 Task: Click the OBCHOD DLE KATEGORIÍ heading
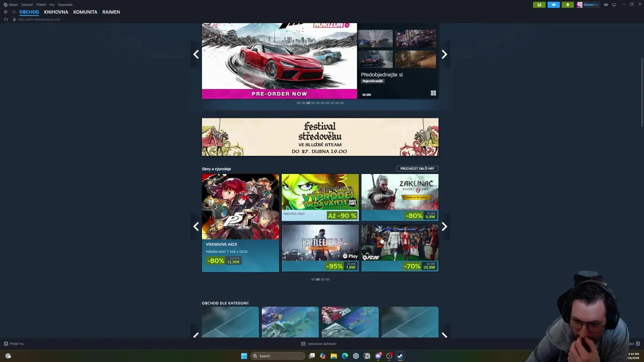click(x=225, y=303)
